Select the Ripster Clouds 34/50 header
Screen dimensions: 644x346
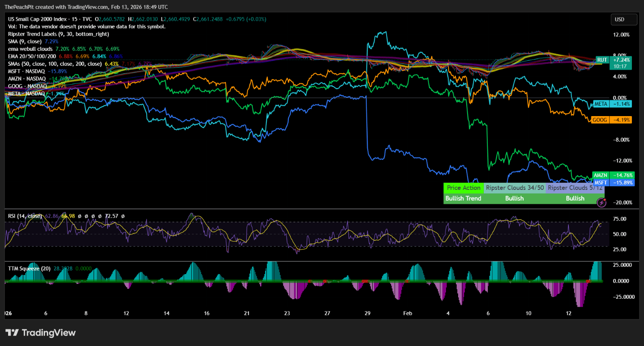(515, 188)
